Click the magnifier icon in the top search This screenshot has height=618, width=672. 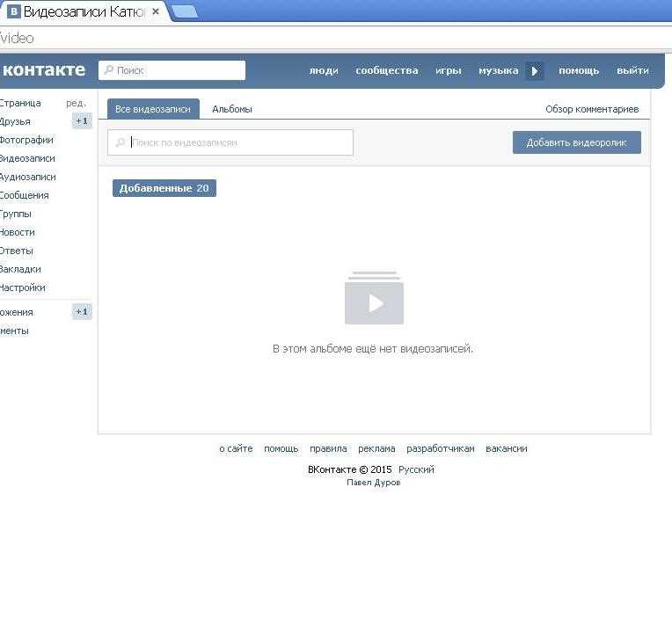pyautogui.click(x=109, y=69)
